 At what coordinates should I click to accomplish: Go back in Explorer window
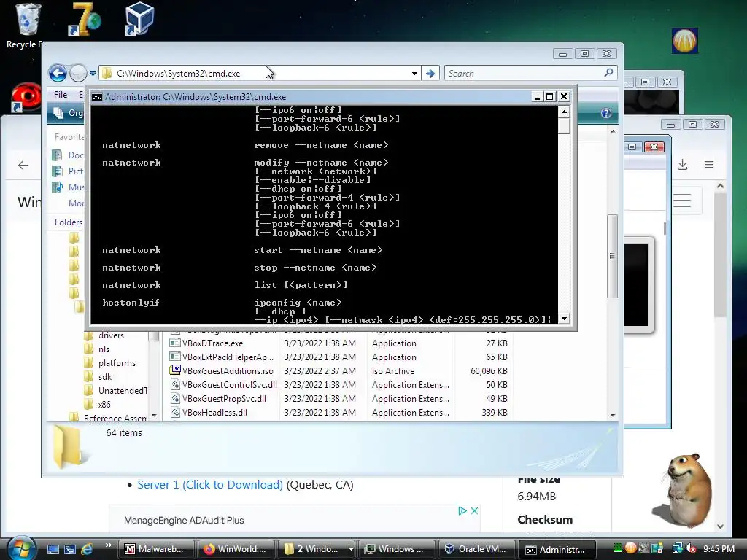tap(58, 74)
